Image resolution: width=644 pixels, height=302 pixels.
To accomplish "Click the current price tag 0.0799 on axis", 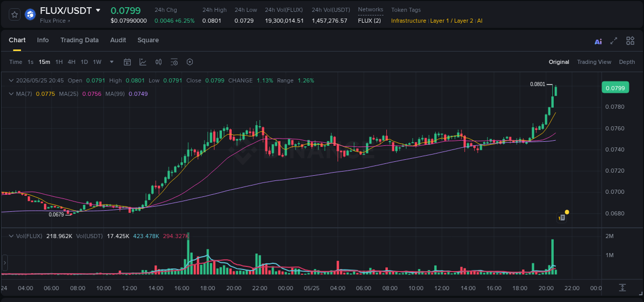I will 615,88.
